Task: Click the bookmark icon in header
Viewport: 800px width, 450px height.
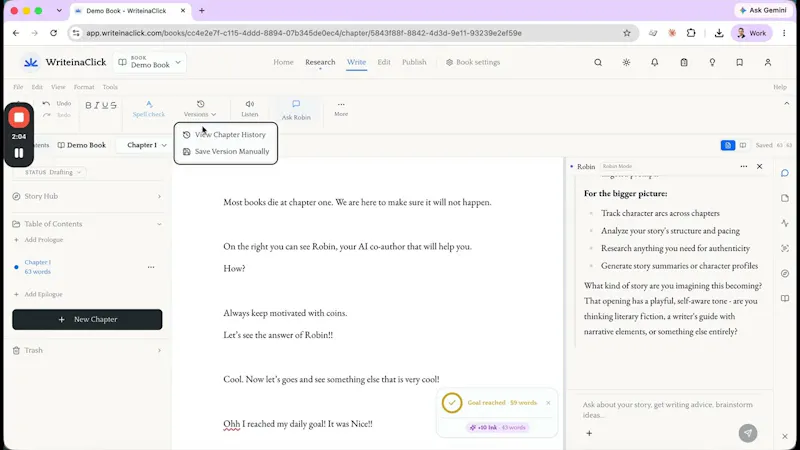Action: pyautogui.click(x=740, y=62)
